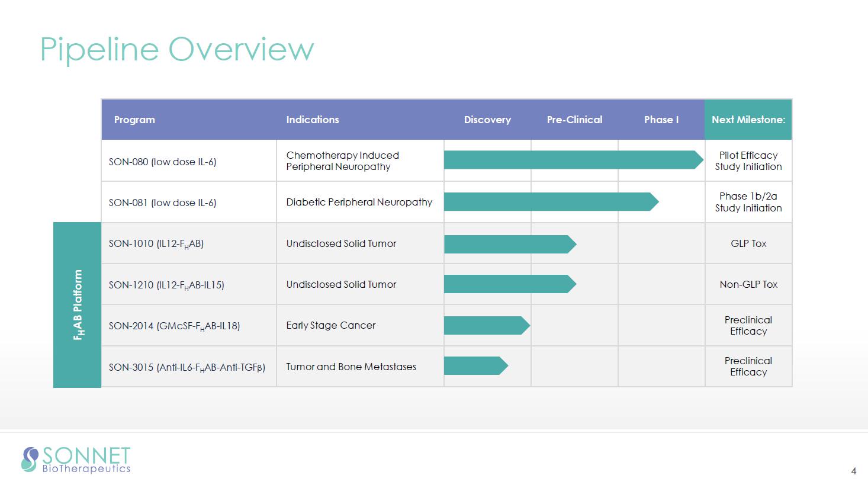Viewport: 868px width, 488px height.
Task: Click the Sonnet BioTherapeutics logo
Action: click(76, 460)
